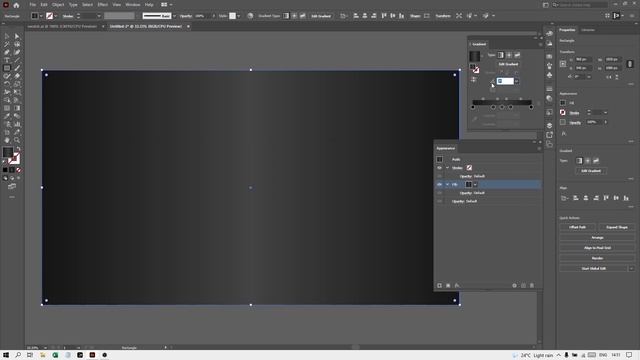Switch to Properties tab
Screen dimensions: 640x360
point(567,30)
